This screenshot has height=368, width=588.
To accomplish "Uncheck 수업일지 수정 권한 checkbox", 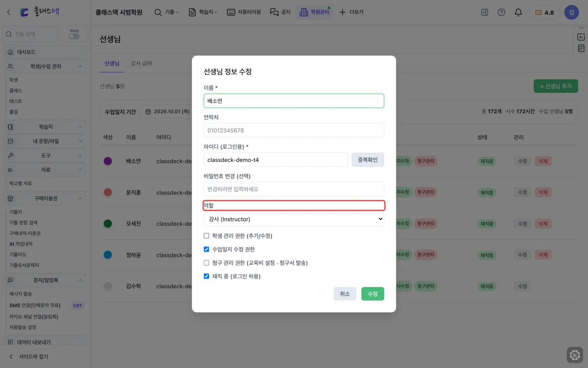I will 207,249.
